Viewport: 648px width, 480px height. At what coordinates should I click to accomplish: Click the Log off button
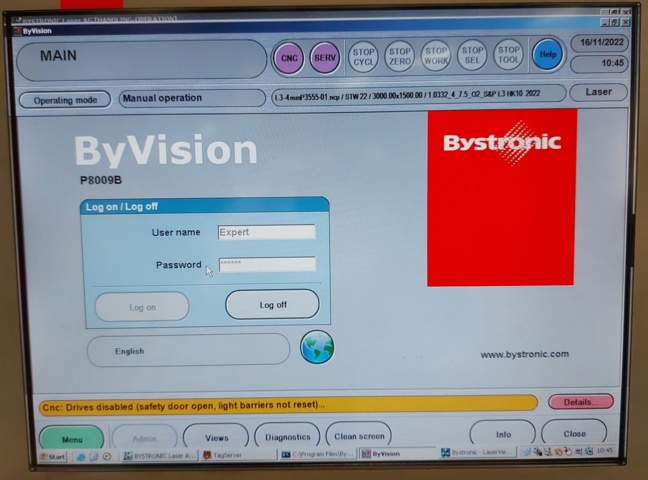click(x=272, y=305)
